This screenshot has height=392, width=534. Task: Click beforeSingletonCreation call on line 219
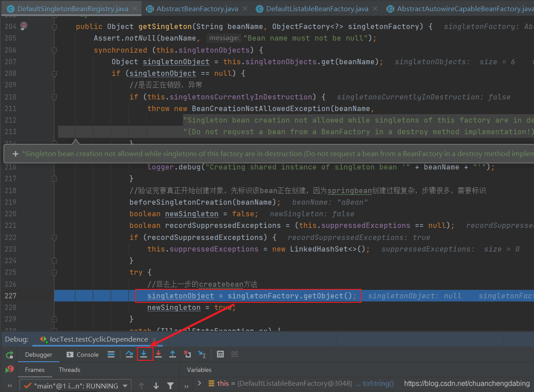click(181, 202)
